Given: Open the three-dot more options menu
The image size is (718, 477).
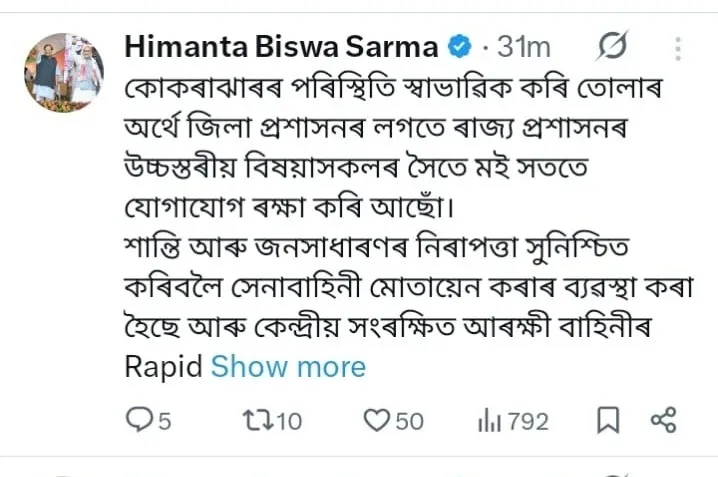Looking at the screenshot, I should 680,47.
